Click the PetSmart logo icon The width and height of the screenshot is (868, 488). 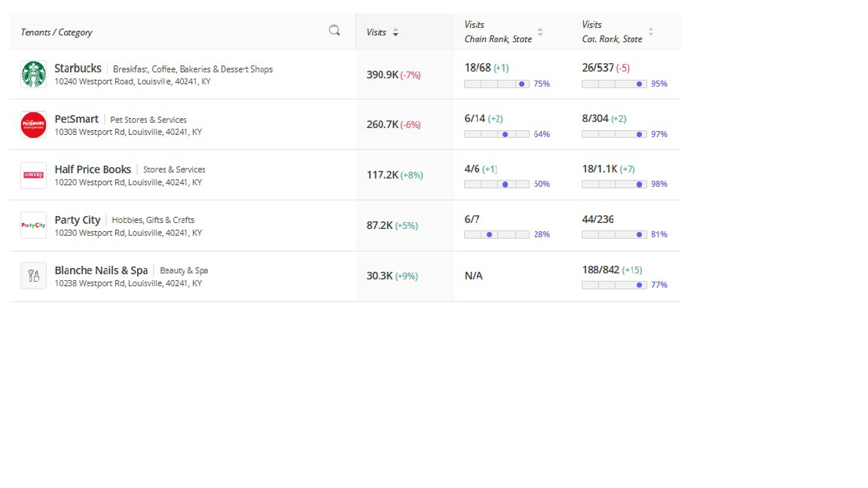[33, 125]
